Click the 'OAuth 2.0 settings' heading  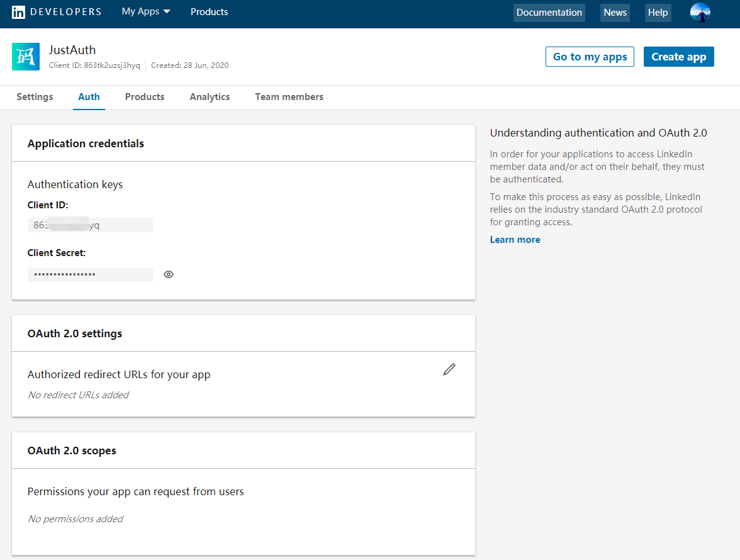(74, 333)
